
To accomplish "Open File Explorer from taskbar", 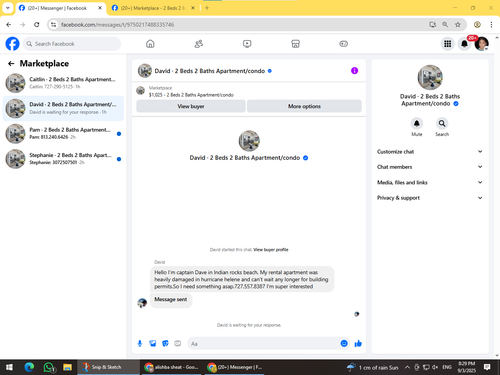I will point(68,367).
